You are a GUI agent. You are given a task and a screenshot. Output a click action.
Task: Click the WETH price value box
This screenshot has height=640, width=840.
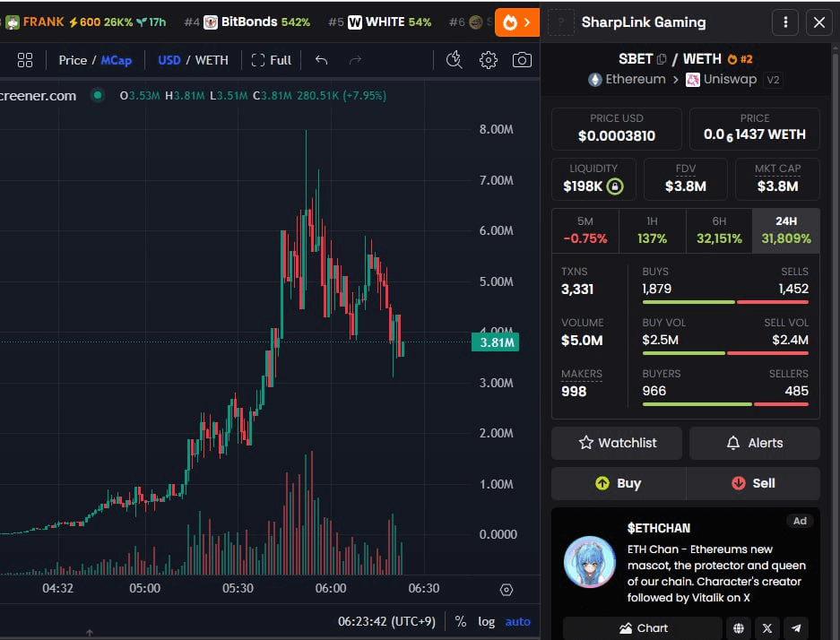754,128
